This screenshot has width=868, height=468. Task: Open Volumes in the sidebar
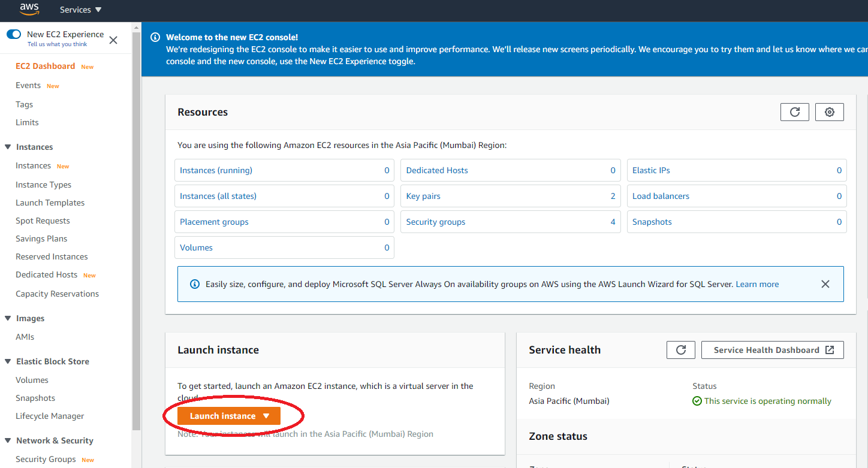[x=32, y=380]
